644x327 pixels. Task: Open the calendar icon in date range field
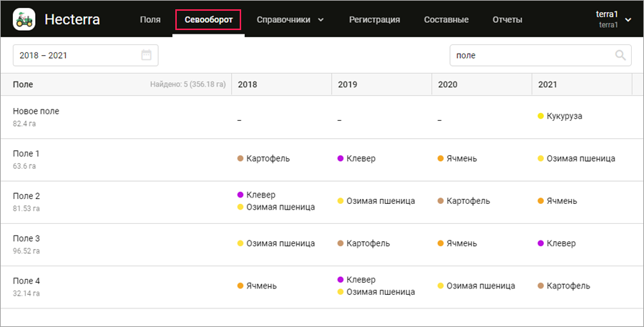tap(146, 55)
